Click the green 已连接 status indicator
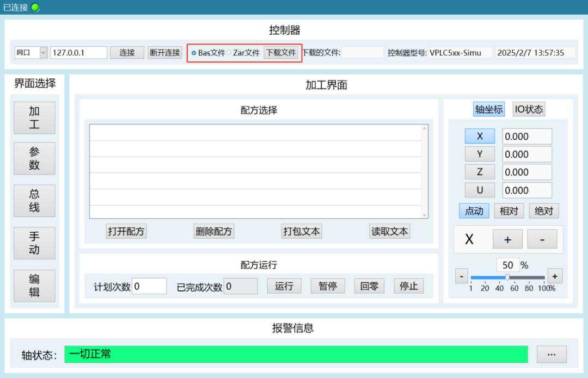This screenshot has height=378, width=588. point(35,8)
